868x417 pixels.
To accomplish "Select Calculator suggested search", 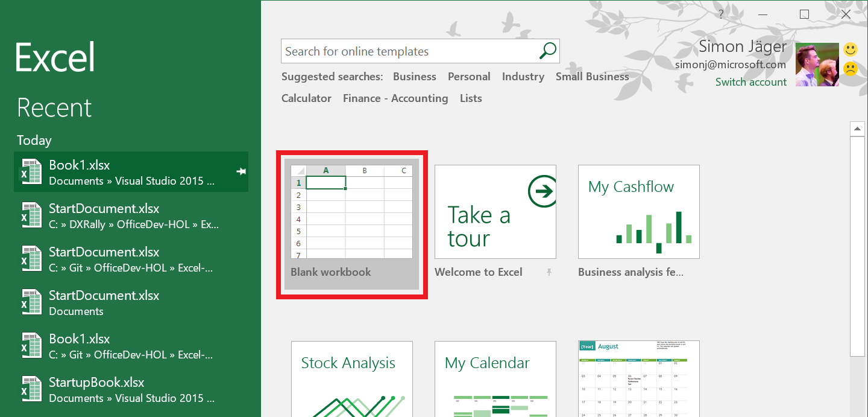I will coord(306,98).
